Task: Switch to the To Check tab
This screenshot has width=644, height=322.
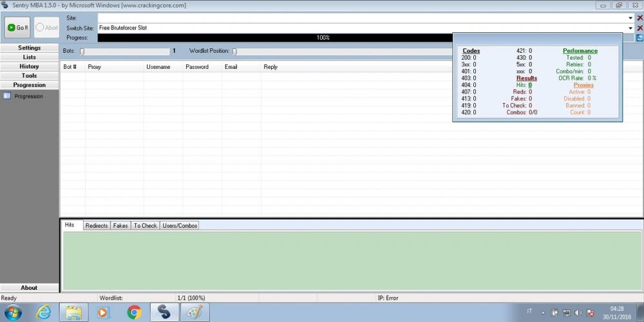Action: (146, 225)
